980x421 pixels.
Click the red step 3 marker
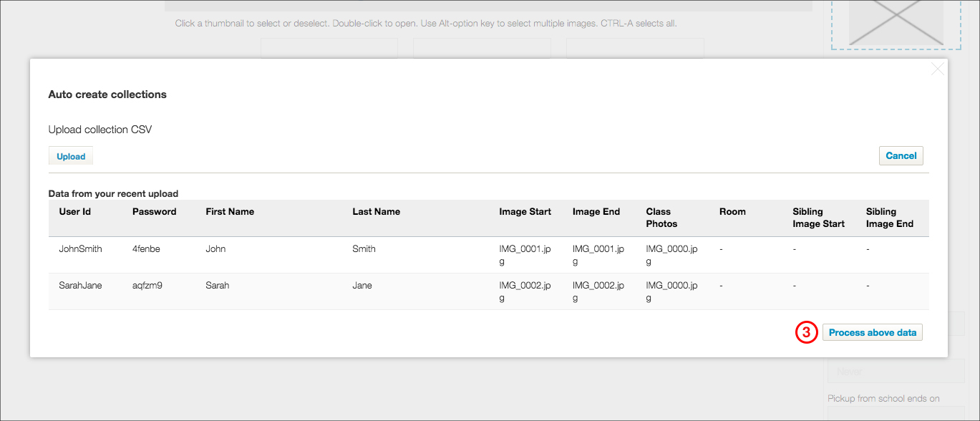pyautogui.click(x=806, y=332)
